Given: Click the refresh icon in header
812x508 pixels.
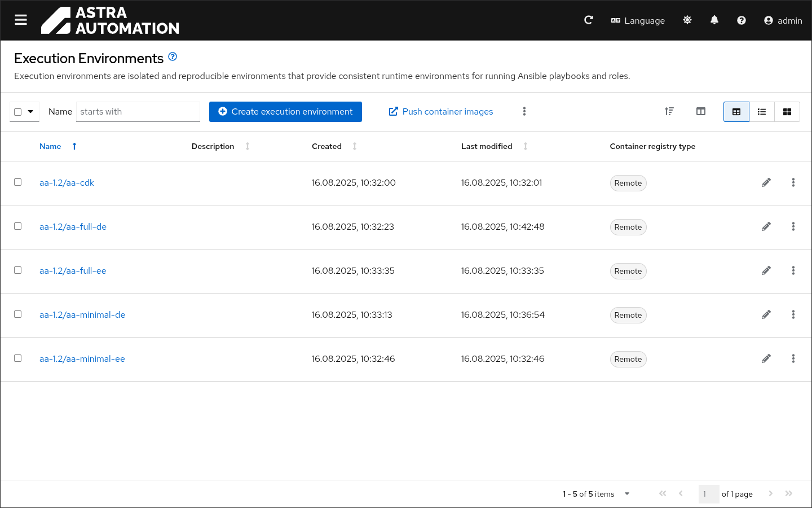Looking at the screenshot, I should coord(589,20).
